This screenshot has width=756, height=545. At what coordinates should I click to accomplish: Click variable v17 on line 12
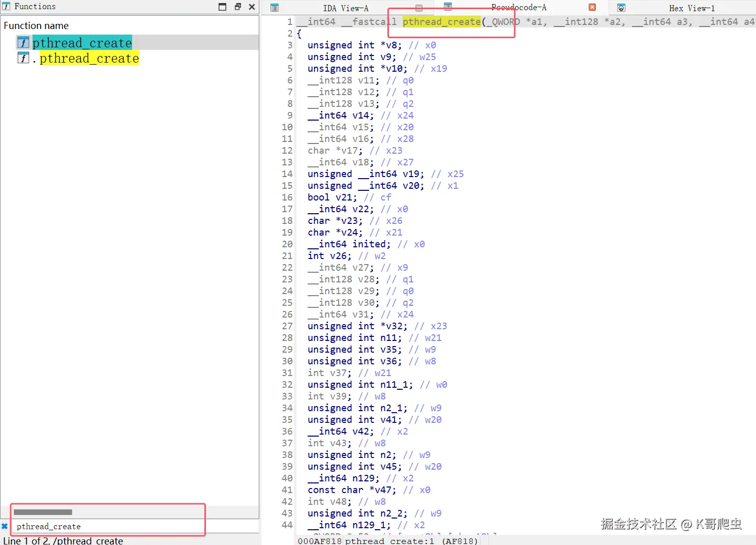click(x=349, y=151)
